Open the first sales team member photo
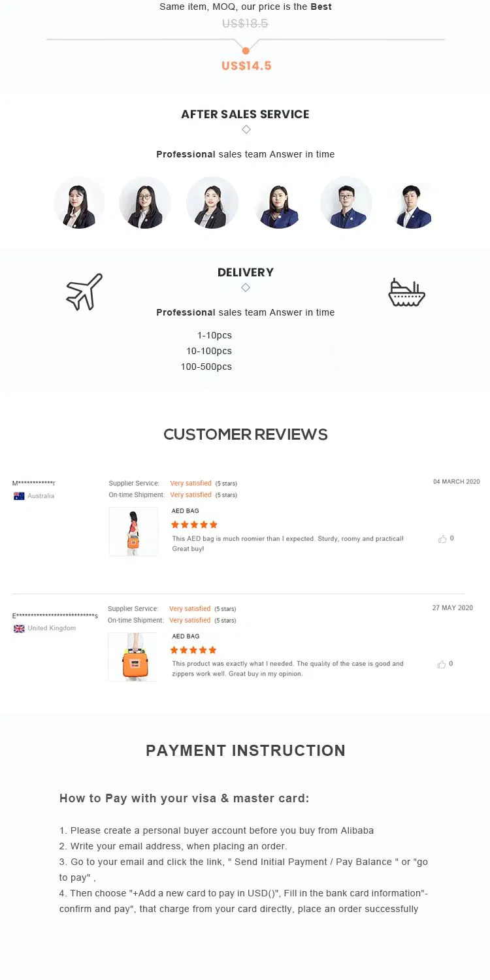The height and width of the screenshot is (980, 490). (x=79, y=203)
